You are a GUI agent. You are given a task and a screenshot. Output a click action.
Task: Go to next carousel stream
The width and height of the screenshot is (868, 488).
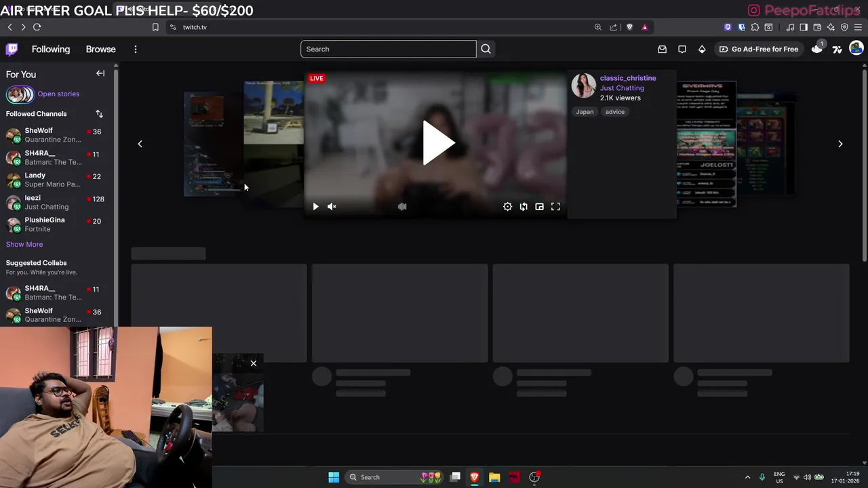click(840, 144)
